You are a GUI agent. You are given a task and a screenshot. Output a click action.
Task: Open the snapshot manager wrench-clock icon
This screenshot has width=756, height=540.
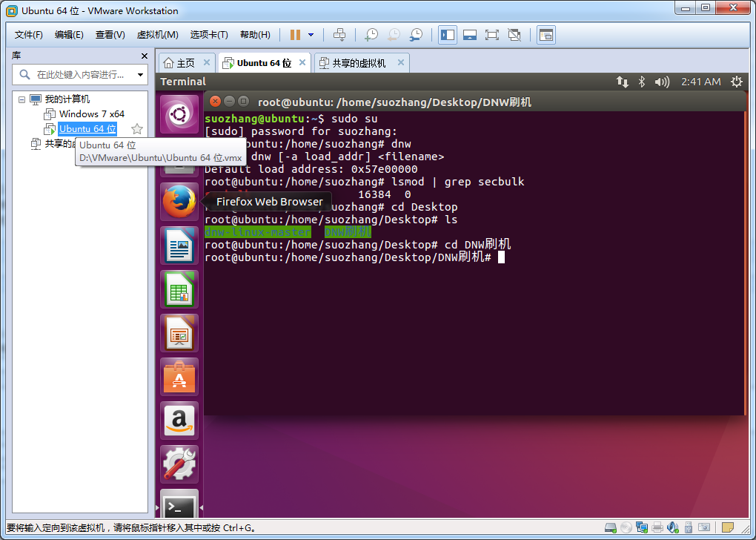pyautogui.click(x=416, y=35)
